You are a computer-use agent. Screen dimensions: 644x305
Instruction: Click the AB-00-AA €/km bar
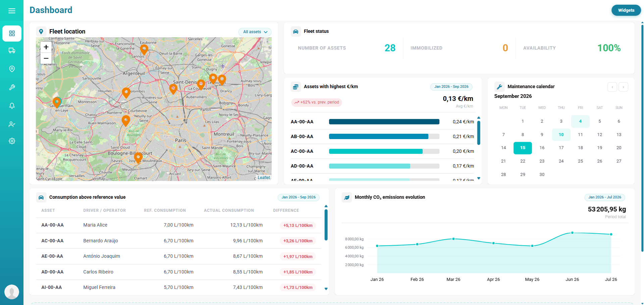tap(384, 136)
